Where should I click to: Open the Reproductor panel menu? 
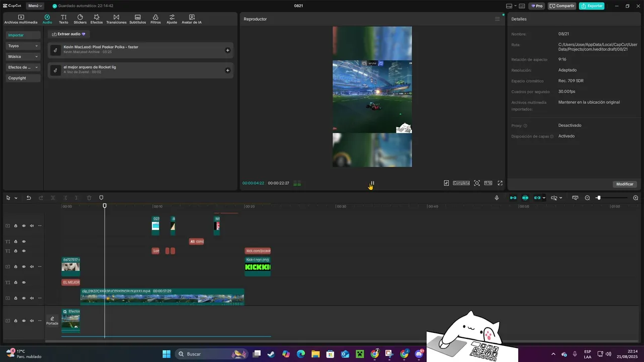tap(498, 19)
